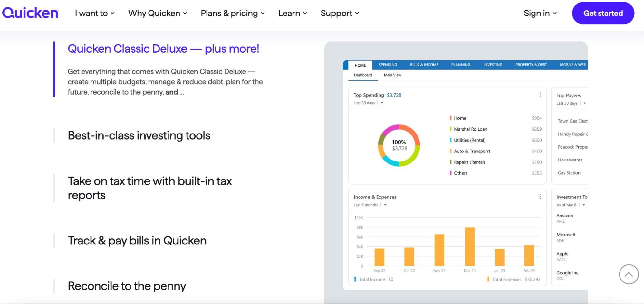The height and width of the screenshot is (304, 644).
Task: Click the Dec 22 expense bar
Action: 469,246
